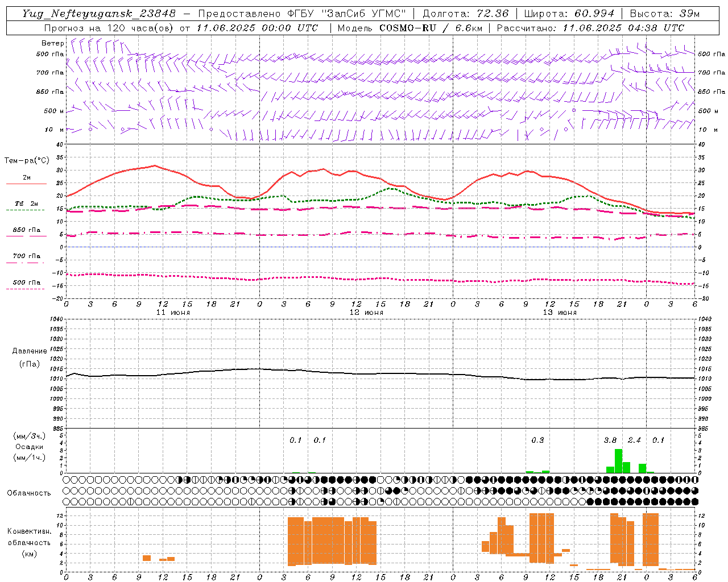Click the 3.8 precipitation value
Image resolution: width=728 pixels, height=582 pixels.
610,440
